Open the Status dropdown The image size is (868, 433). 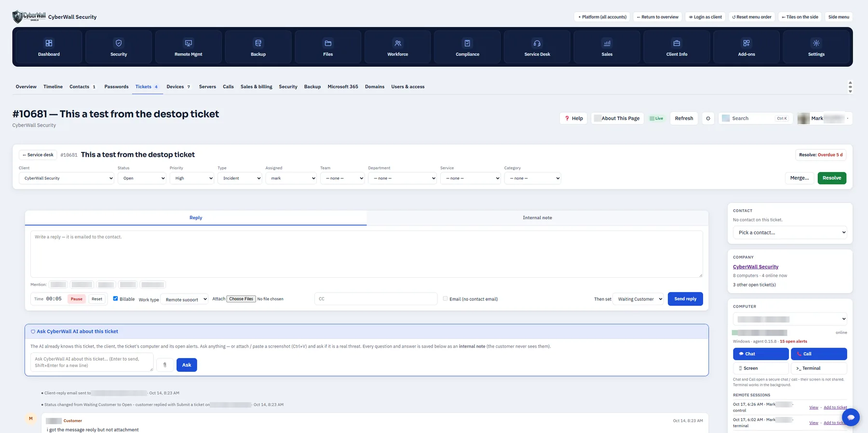click(x=142, y=178)
